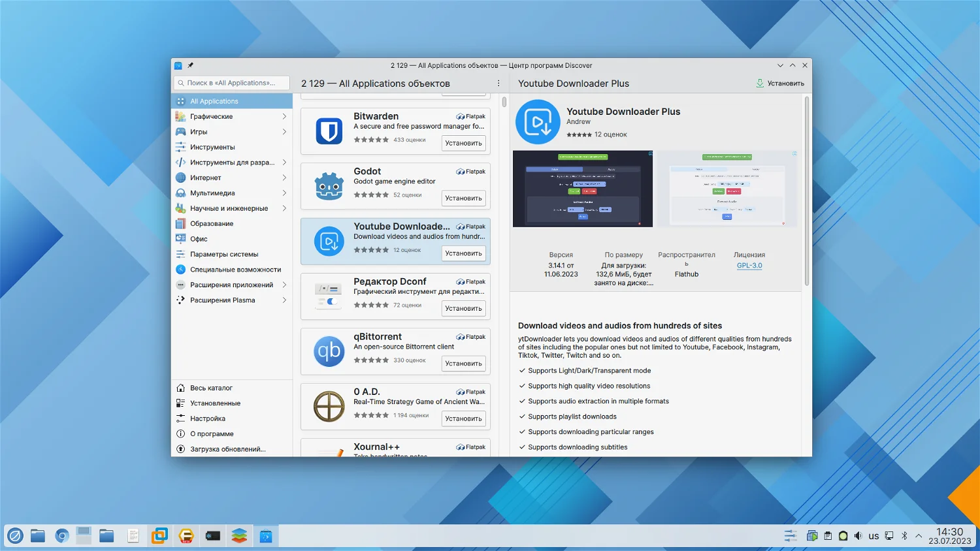Open Настройка page

pos(232,418)
